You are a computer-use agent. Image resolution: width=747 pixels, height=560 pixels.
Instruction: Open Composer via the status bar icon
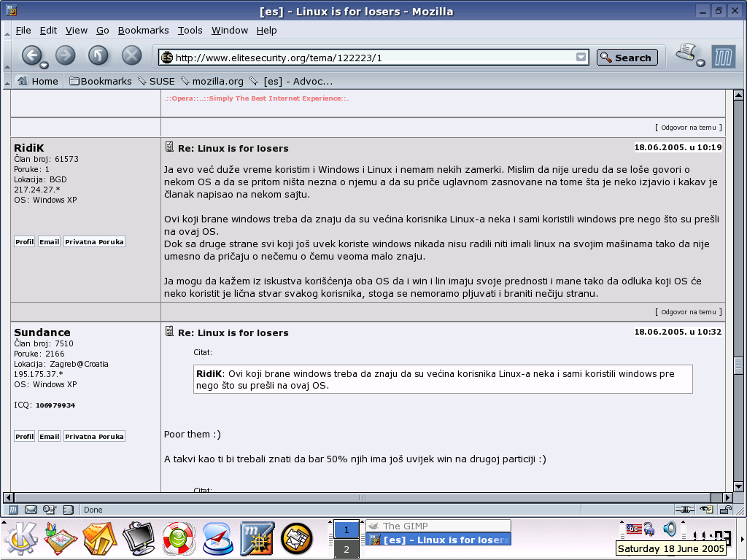pos(50,510)
